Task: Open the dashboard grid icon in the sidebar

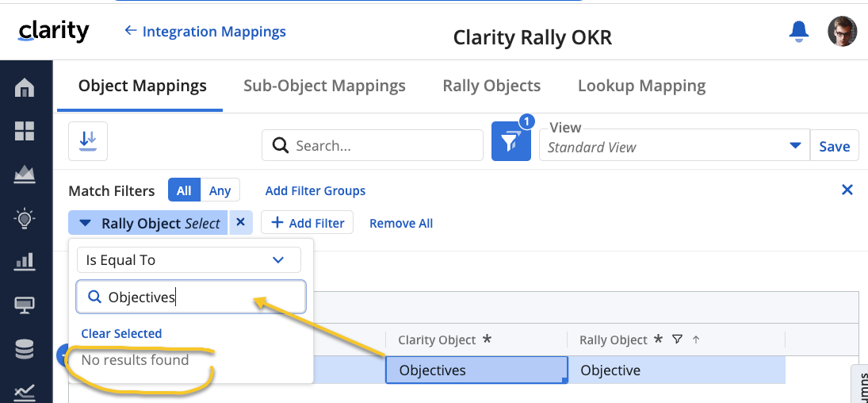Action: (x=25, y=131)
